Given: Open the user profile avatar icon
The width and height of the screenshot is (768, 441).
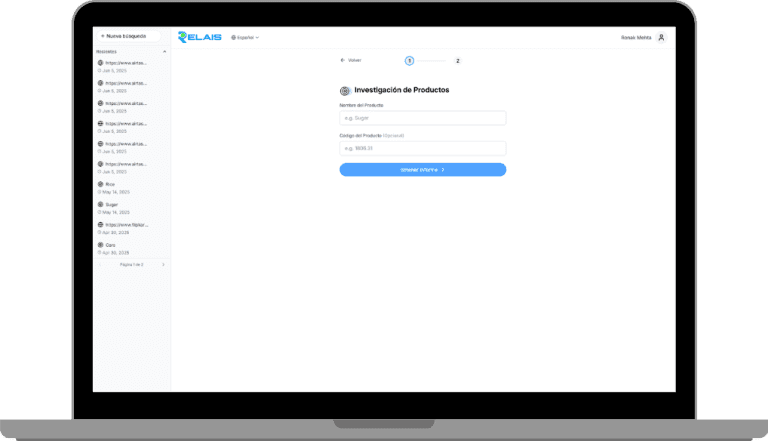Looking at the screenshot, I should (x=661, y=37).
